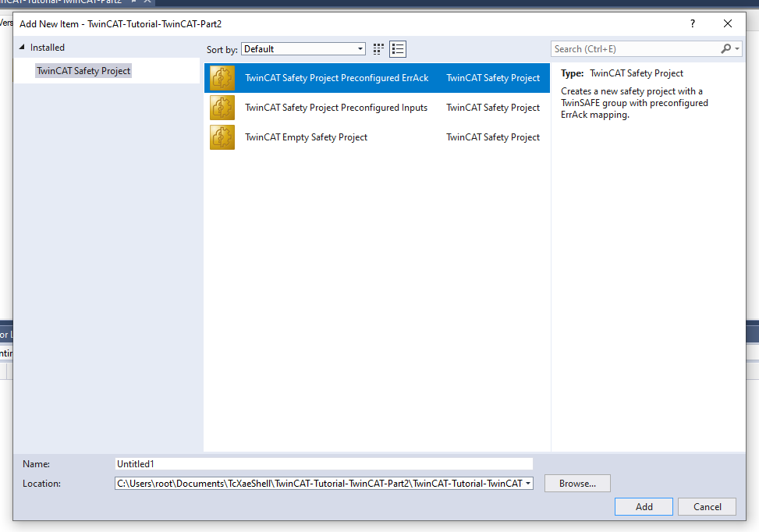The height and width of the screenshot is (532, 759).
Task: Click the Add button
Action: click(644, 507)
